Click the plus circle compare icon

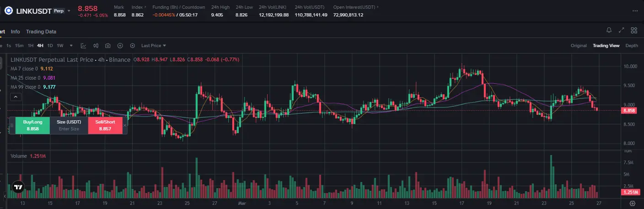(120, 46)
